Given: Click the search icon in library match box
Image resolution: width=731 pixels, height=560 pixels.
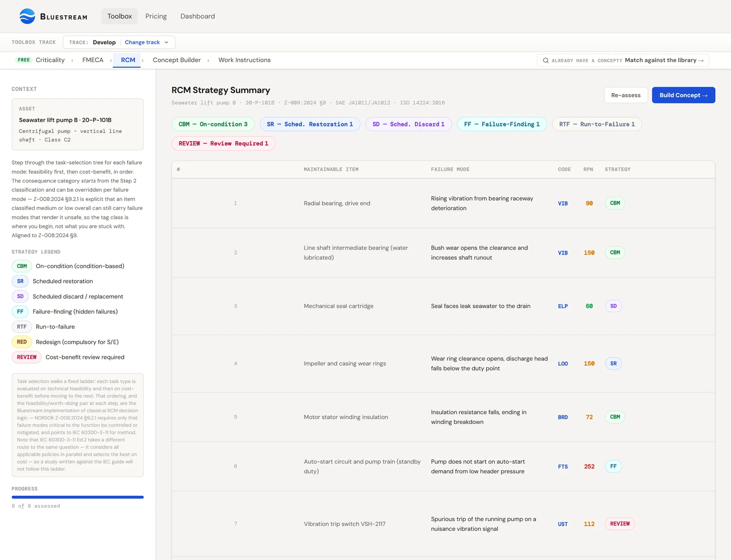Looking at the screenshot, I should tap(546, 60).
